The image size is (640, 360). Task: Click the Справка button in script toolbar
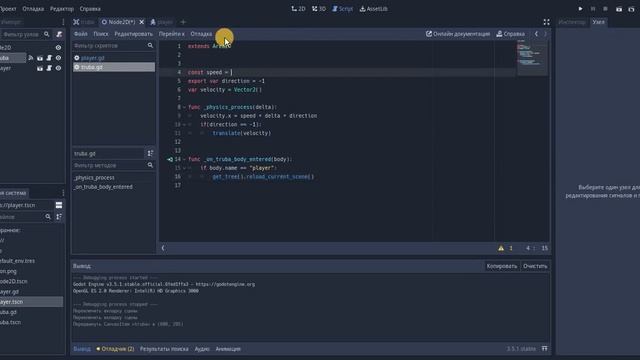tap(511, 34)
